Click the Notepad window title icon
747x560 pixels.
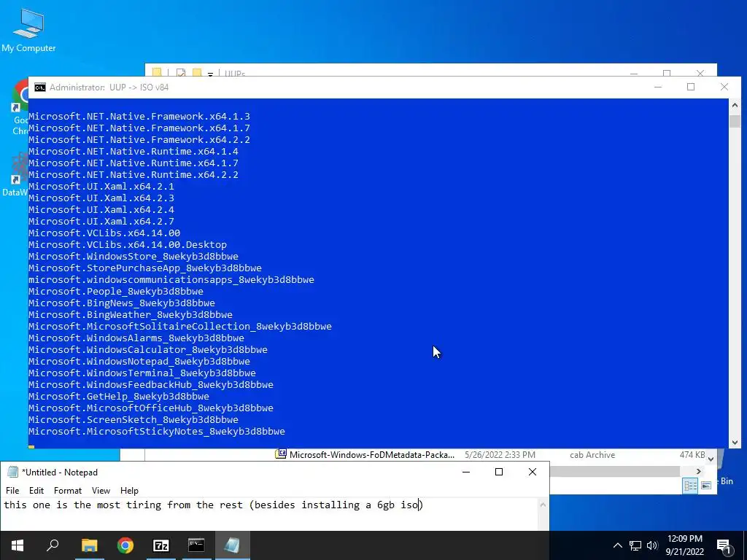click(13, 472)
